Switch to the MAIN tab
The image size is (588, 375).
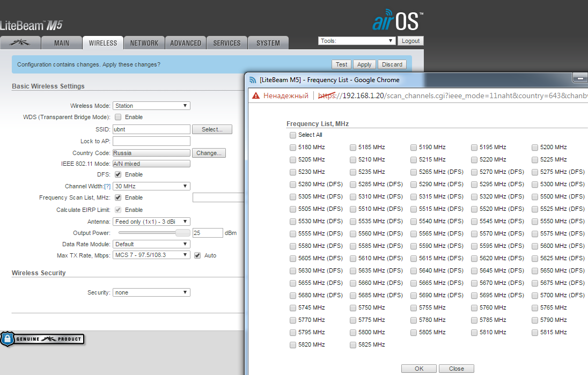[62, 43]
